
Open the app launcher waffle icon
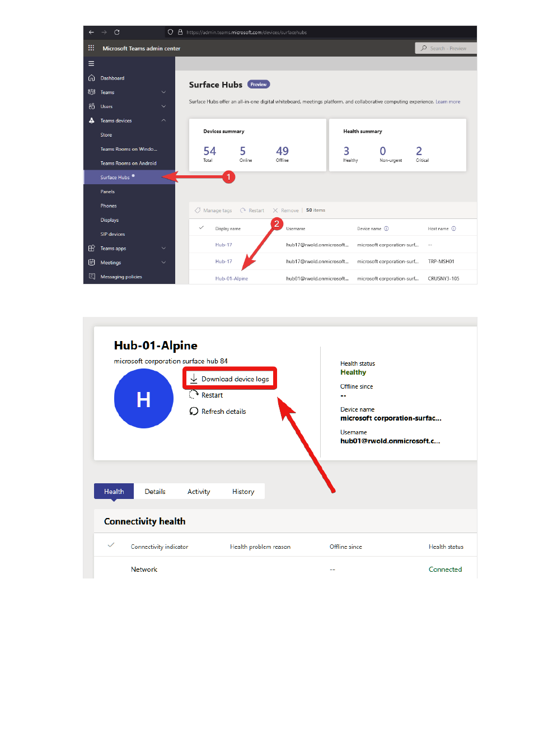pos(91,48)
